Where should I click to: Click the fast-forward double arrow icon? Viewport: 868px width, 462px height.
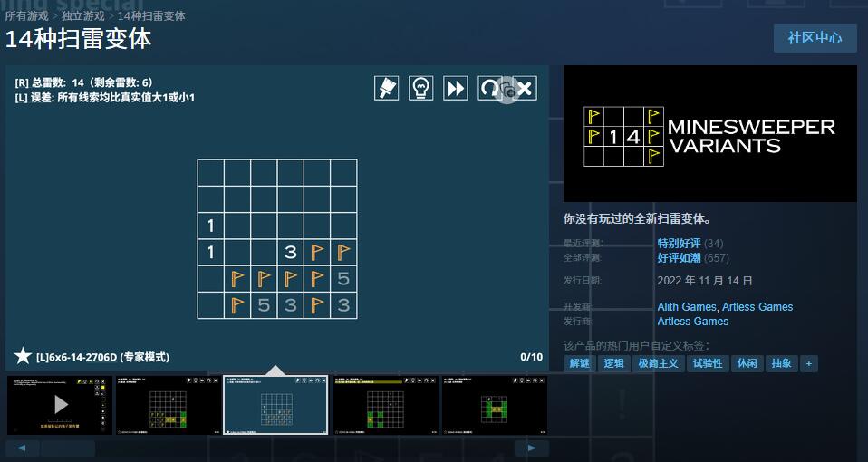click(x=456, y=88)
